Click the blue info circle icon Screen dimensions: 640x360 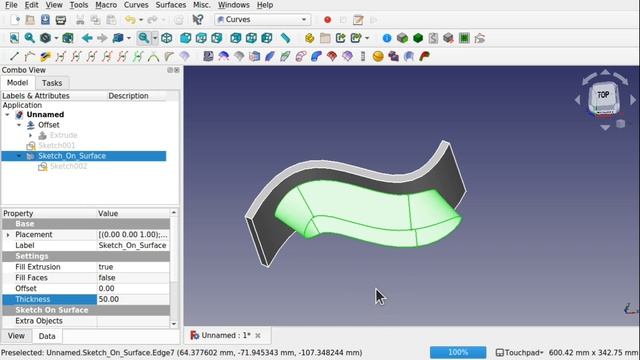[x=387, y=38]
